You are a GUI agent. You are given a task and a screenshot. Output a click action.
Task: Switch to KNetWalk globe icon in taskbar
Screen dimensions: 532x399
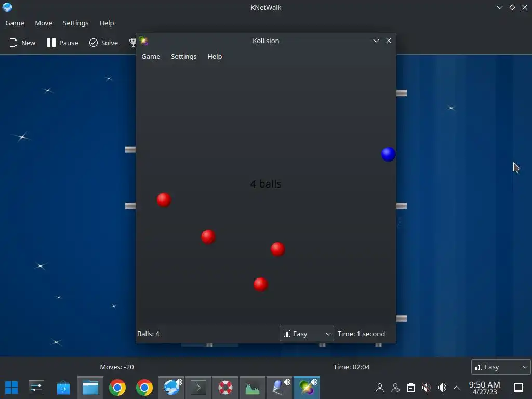point(171,388)
